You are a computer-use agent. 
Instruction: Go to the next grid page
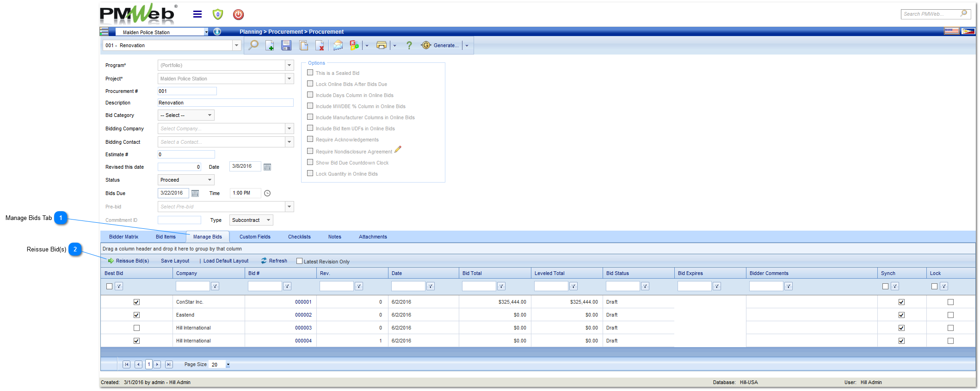point(157,365)
